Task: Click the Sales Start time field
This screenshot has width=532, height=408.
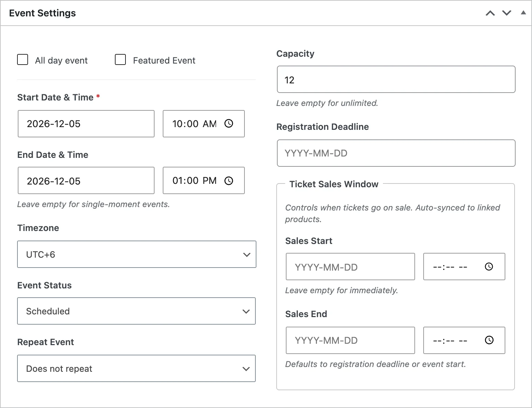Action: point(464,267)
